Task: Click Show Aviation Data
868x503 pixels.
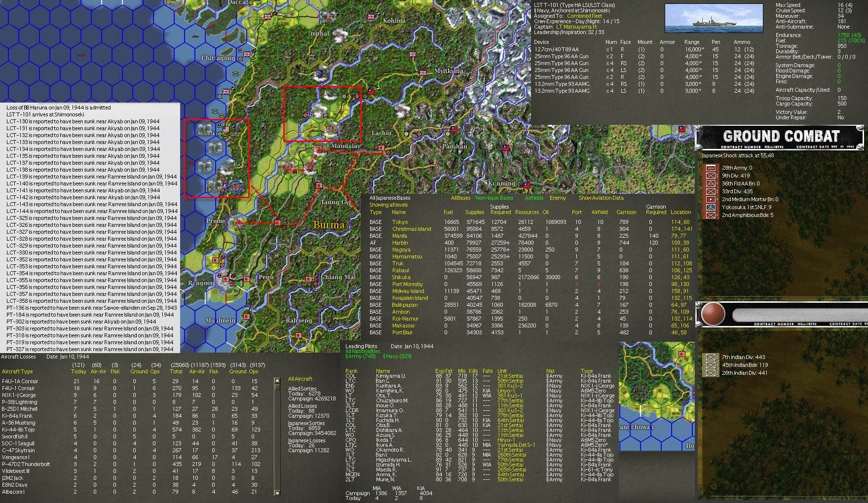Action: click(601, 198)
